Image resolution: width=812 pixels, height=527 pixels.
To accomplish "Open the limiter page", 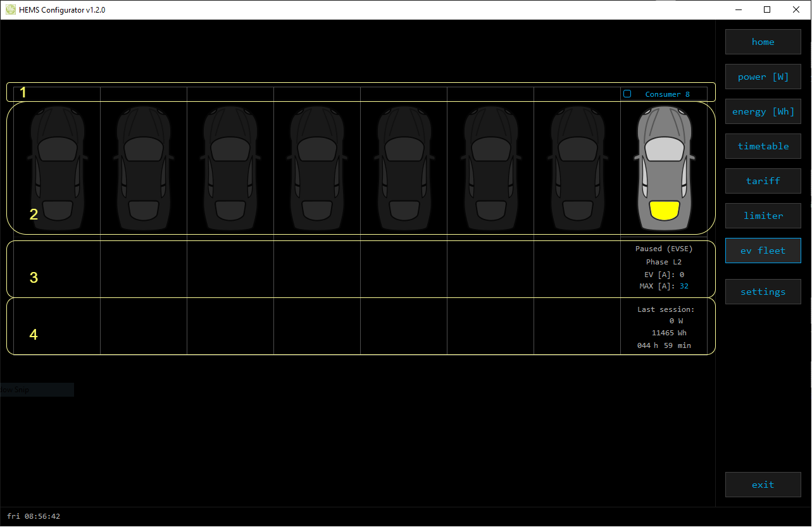I will point(763,216).
